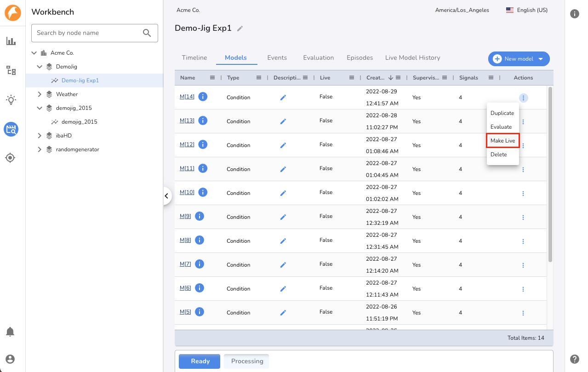Screen dimensions: 588x372
Task: Open the target crosshair sidebar icon
Action: coord(10,158)
